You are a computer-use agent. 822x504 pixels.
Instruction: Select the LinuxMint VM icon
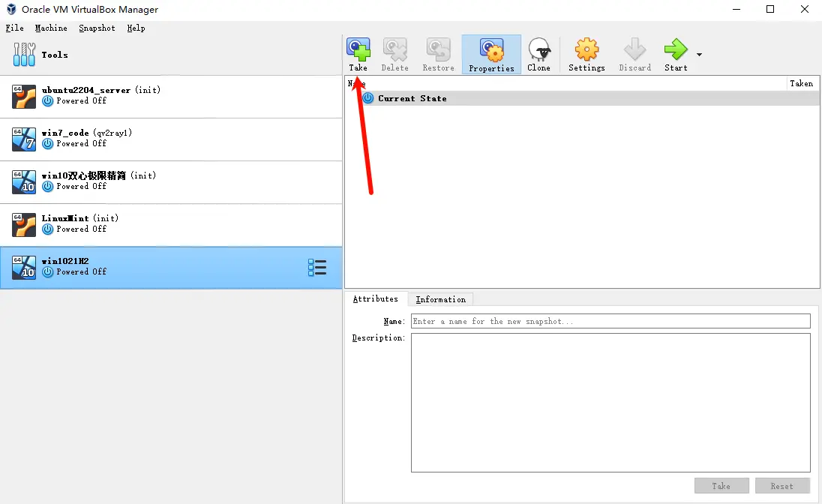(x=24, y=225)
